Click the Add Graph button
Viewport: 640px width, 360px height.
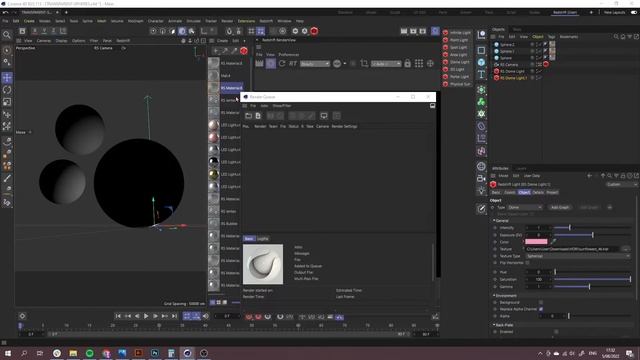tap(560, 207)
